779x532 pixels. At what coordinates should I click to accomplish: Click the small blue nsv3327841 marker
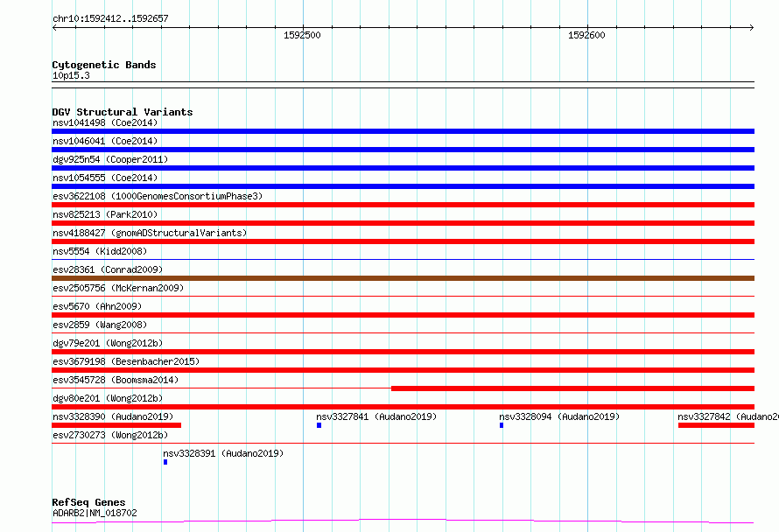319,425
